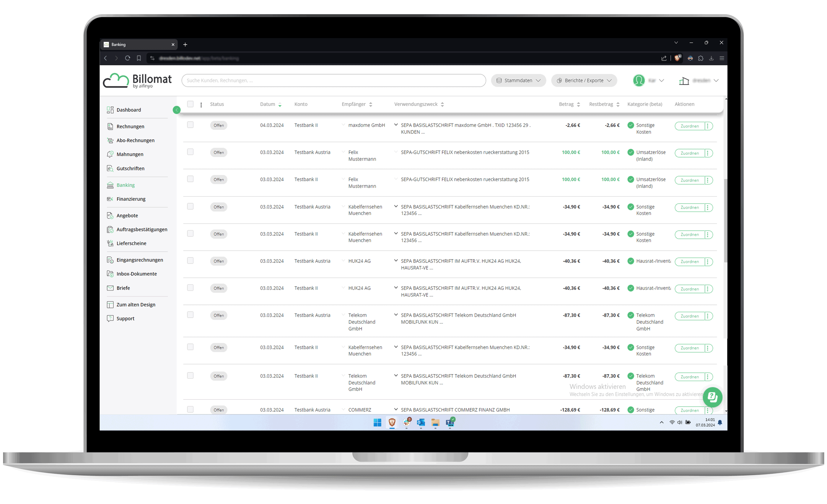Viewport: 827px width, 504px height.
Task: Click into the Suche Kunden, Rechnungen search field
Action: point(333,81)
